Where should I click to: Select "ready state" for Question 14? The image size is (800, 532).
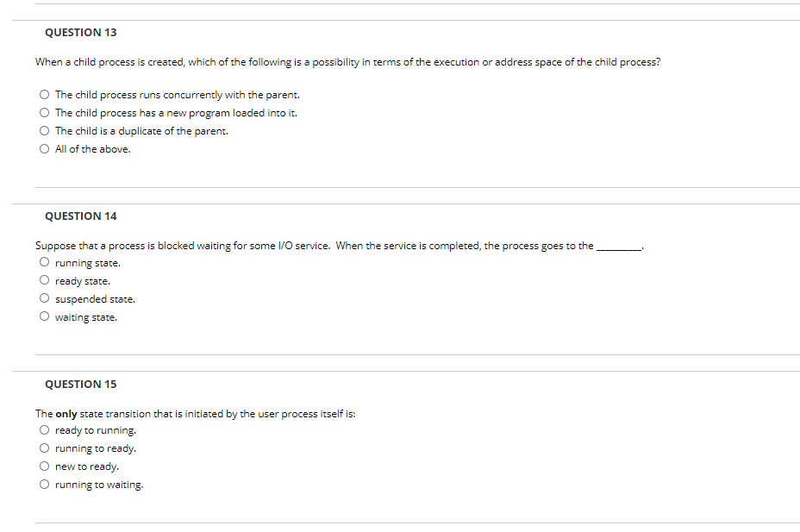(x=43, y=280)
